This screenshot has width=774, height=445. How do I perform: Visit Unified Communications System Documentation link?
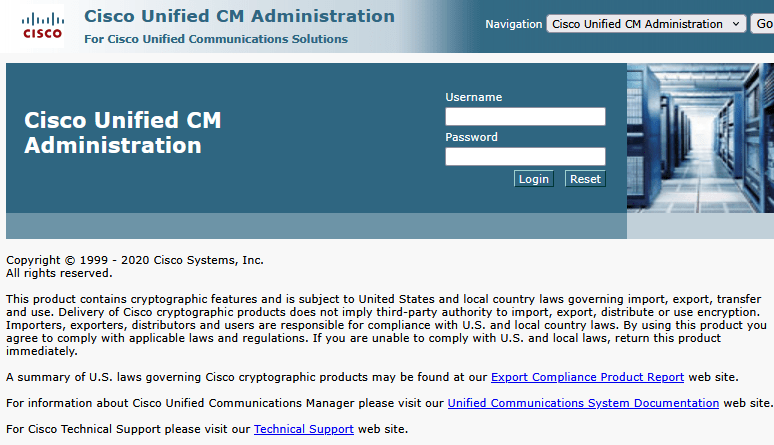click(583, 403)
